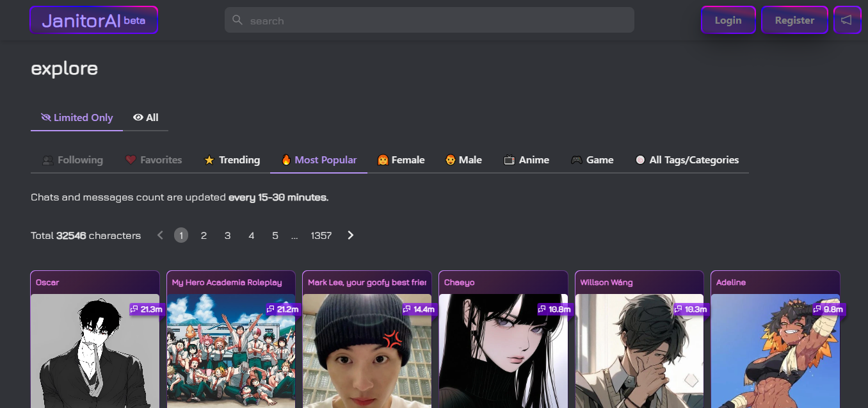Open the Favorites heart tab
This screenshot has height=408, width=868.
[154, 160]
